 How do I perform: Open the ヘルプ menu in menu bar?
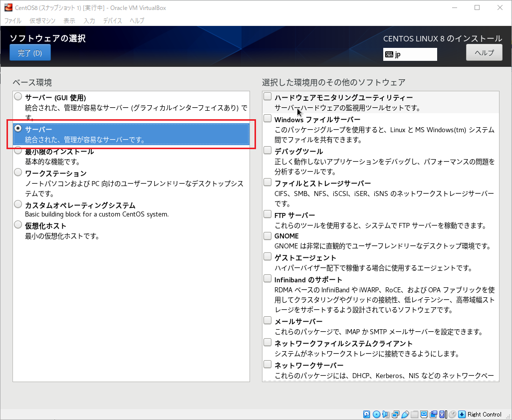coord(137,20)
